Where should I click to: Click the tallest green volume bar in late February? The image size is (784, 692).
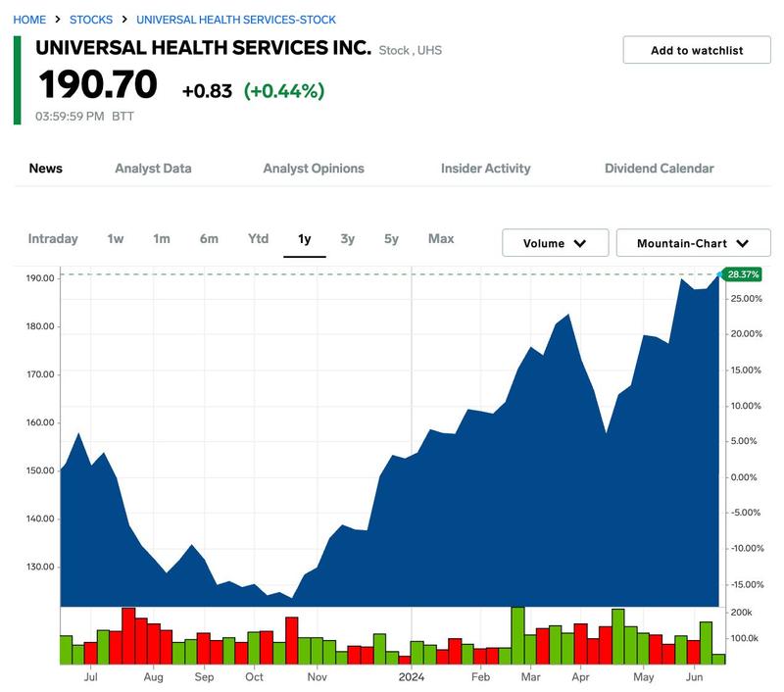point(517,635)
